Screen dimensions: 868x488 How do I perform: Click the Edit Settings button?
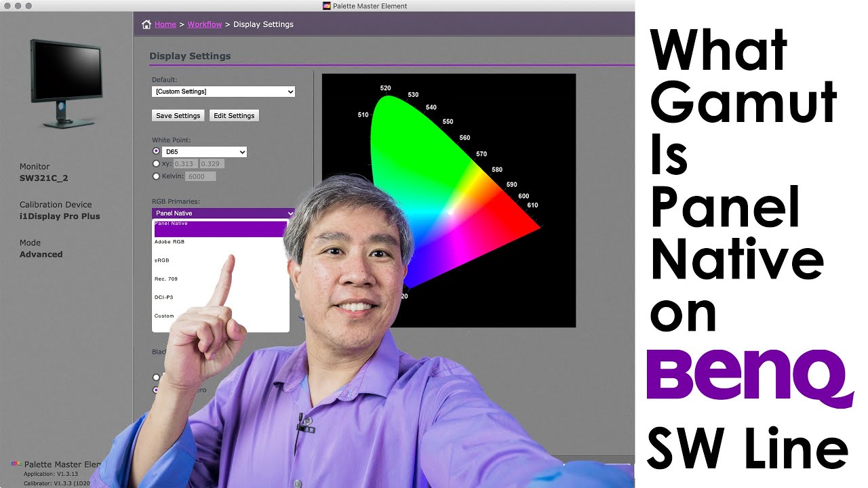(234, 116)
